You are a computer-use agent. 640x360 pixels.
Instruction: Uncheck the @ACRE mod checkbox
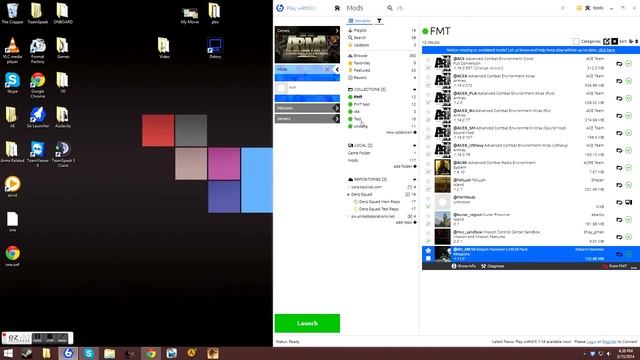tap(428, 171)
